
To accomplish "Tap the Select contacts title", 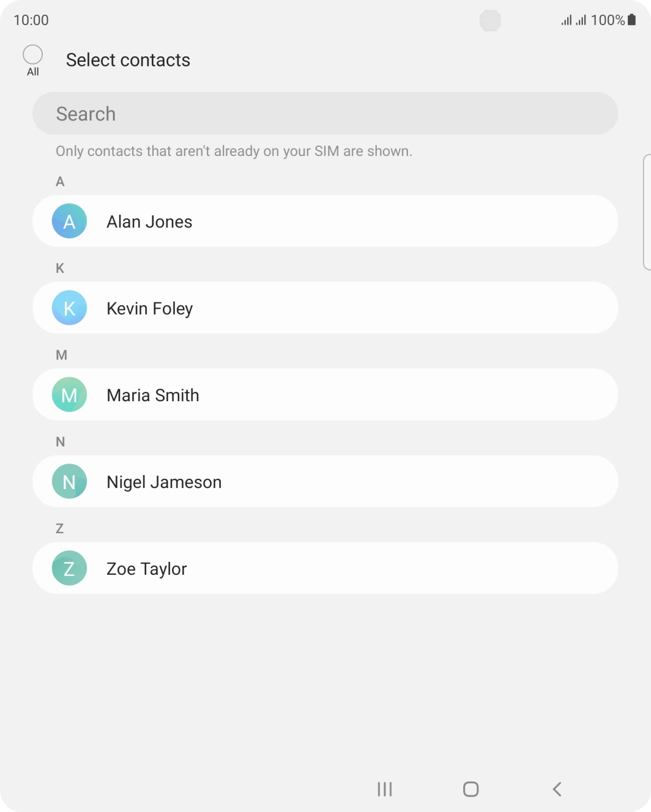I will (x=128, y=60).
